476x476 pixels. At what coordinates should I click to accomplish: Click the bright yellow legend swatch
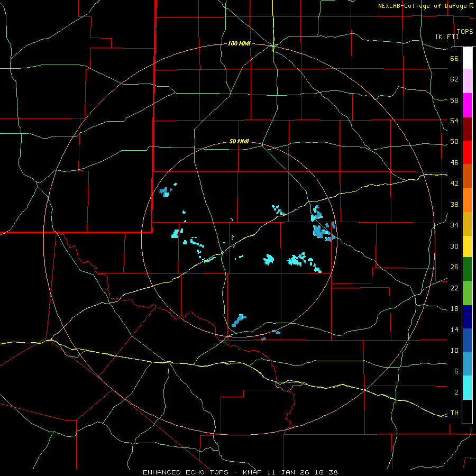[467, 246]
